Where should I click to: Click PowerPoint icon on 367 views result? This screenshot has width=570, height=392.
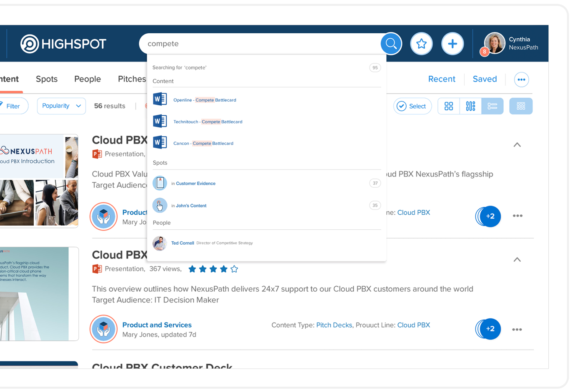97,269
